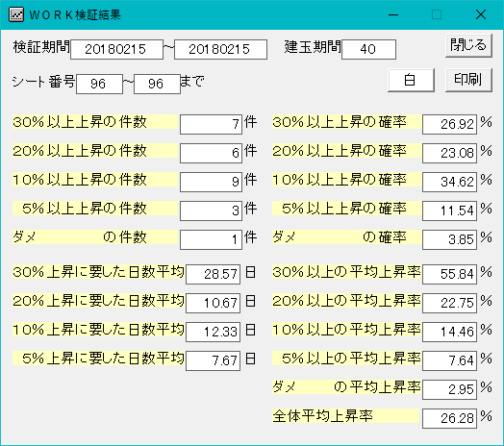Viewport: 504px width, 446px height.
Task: Click the 20%以上上昇の確率 value 23.08
Action: pos(449,153)
